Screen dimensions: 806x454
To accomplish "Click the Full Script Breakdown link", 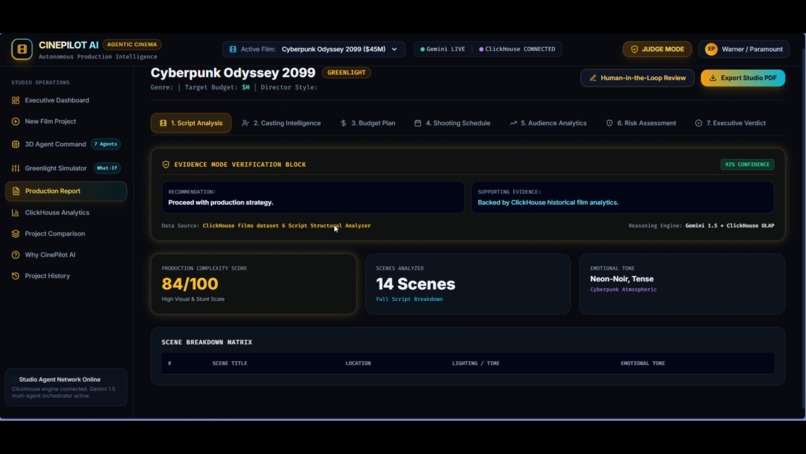I will click(409, 299).
